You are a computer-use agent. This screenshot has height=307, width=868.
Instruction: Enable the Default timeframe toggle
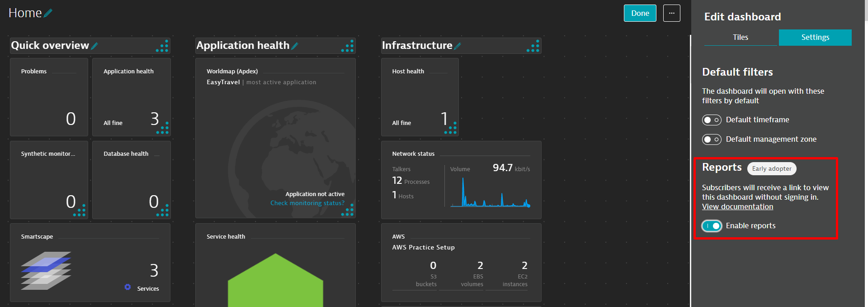(711, 120)
